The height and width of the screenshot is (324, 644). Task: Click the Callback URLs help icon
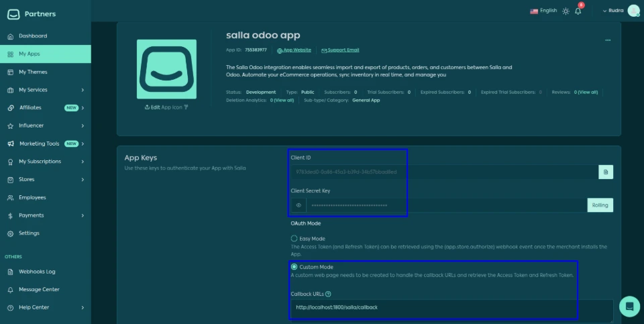pos(328,294)
